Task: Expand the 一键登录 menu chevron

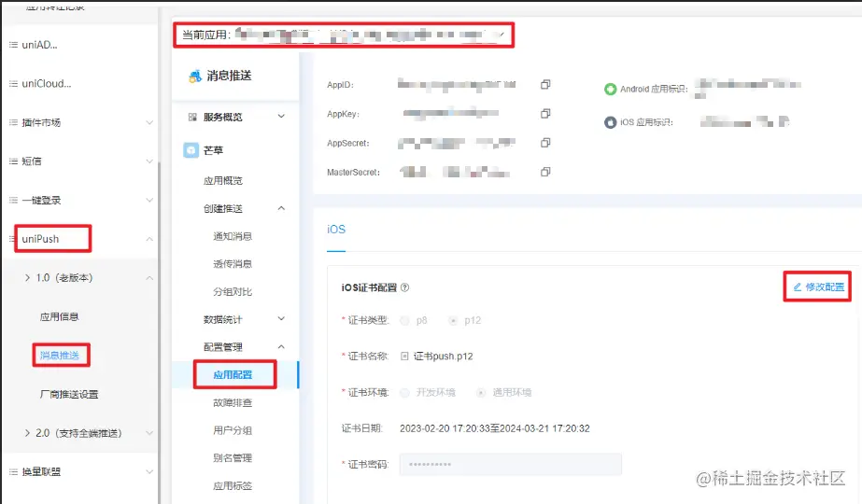Action: coord(149,200)
